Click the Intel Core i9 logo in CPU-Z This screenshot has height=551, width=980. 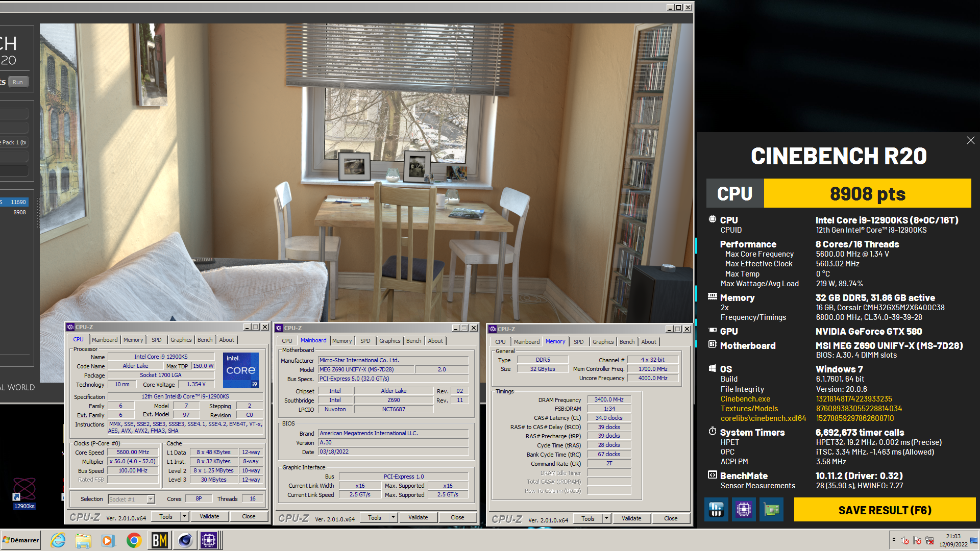coord(241,370)
